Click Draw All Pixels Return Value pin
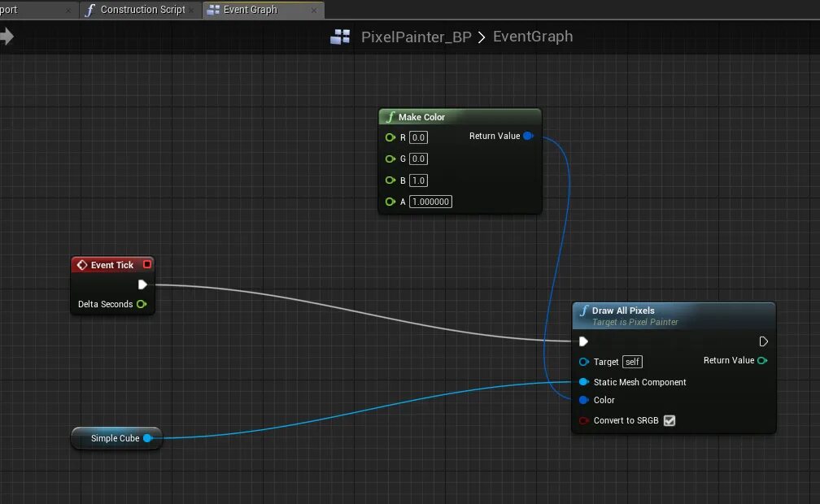This screenshot has height=504, width=820. [762, 360]
